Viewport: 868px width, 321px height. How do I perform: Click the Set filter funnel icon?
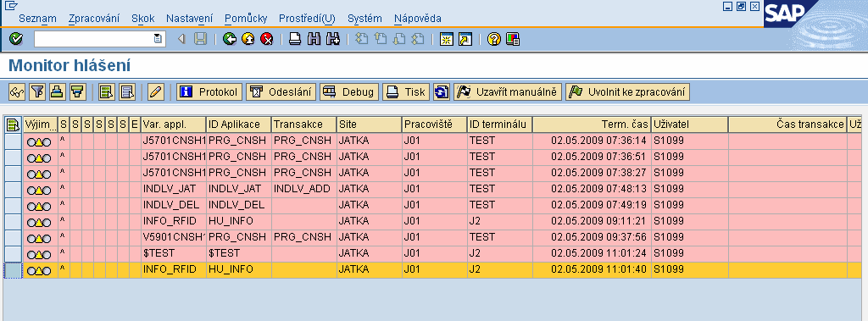37,91
